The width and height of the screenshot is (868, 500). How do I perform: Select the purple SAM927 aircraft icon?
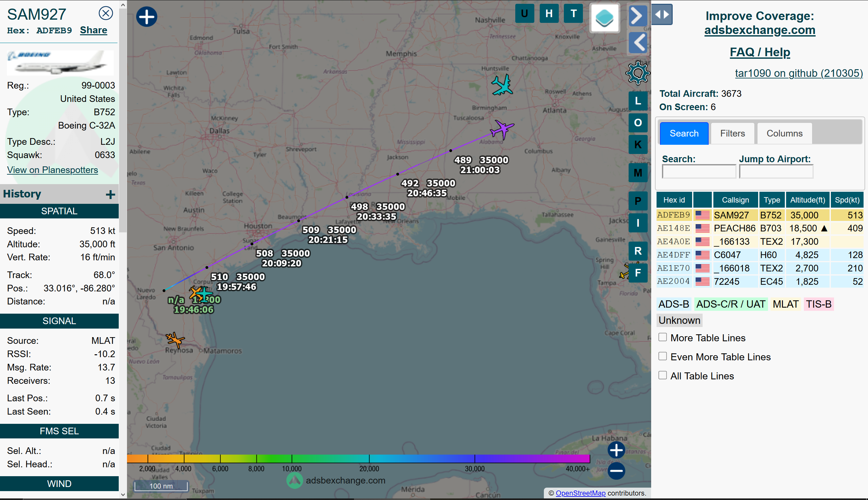point(502,129)
